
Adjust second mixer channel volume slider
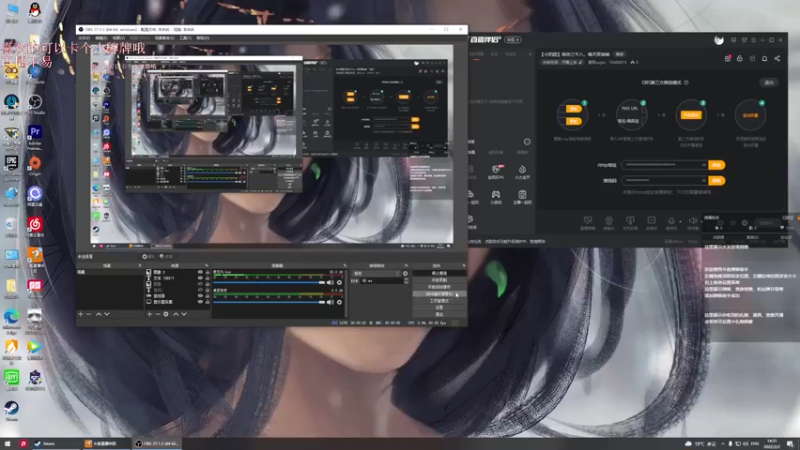click(x=269, y=302)
